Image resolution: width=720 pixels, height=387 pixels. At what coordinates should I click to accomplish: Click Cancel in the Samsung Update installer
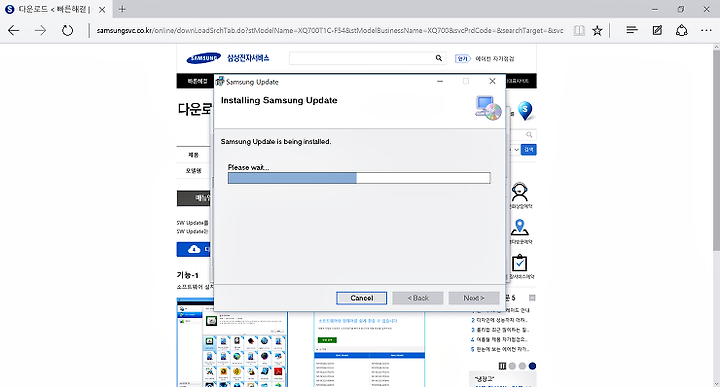(x=361, y=298)
